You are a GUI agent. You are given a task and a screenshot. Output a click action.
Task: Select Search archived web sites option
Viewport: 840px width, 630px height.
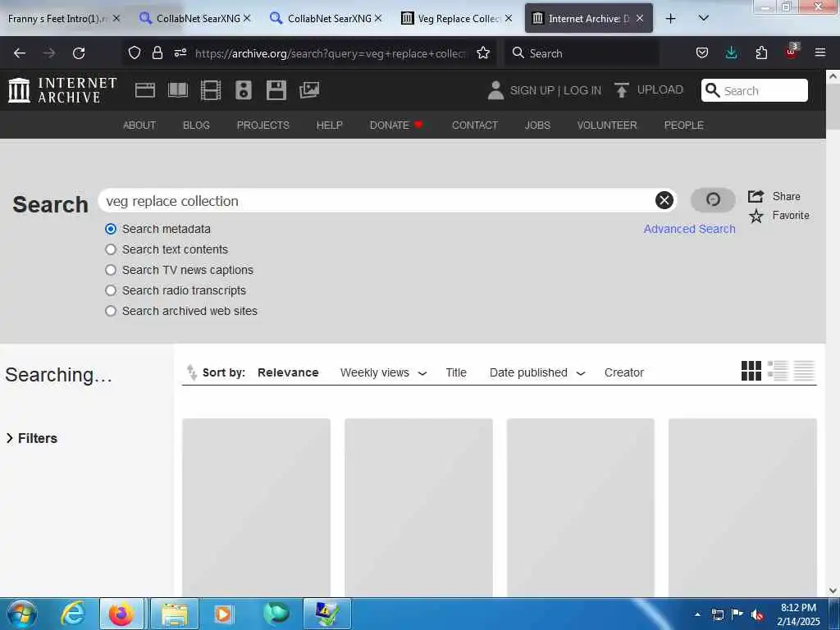[x=111, y=311]
